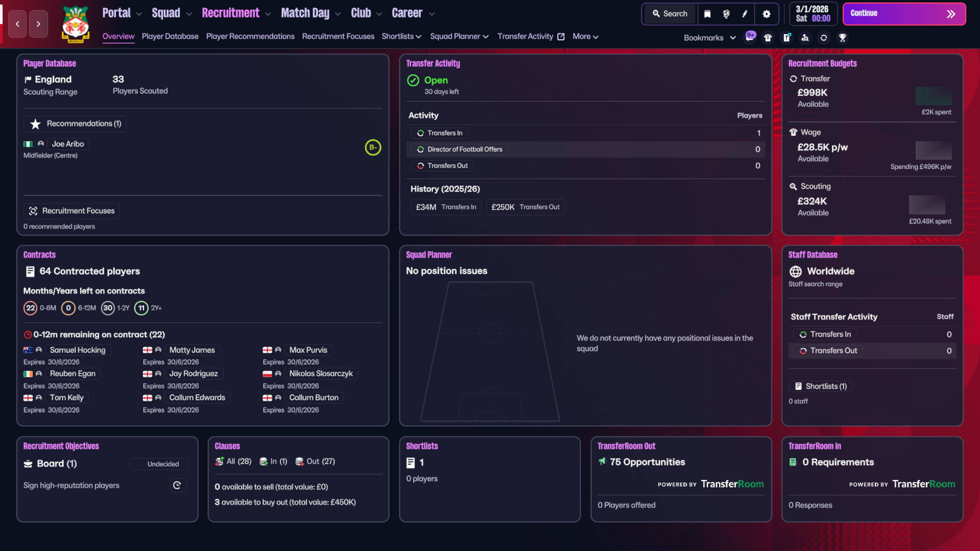
Task: Open the Match Day menu
Action: click(305, 13)
